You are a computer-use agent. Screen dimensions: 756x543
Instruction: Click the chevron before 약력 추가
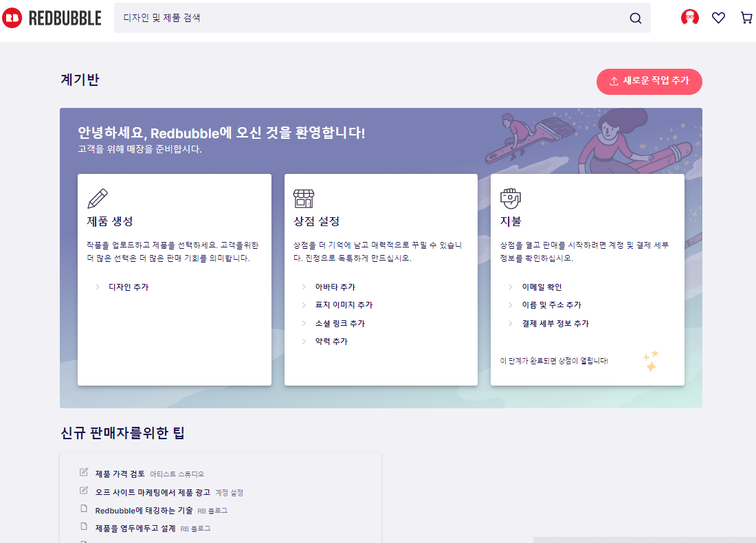click(304, 341)
